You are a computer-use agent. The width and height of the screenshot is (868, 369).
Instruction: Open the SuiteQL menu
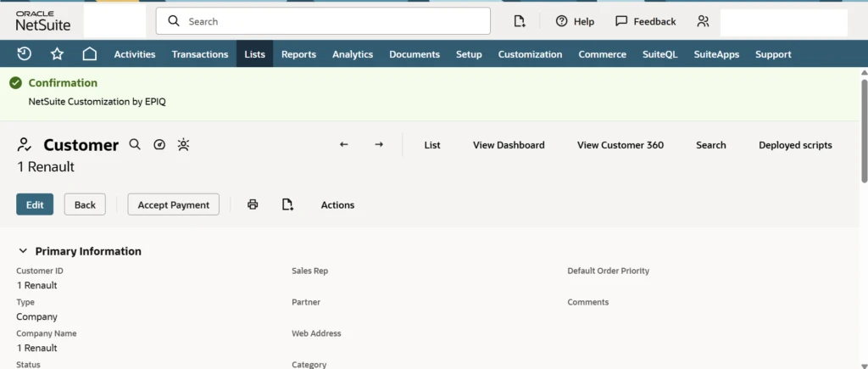click(x=659, y=54)
